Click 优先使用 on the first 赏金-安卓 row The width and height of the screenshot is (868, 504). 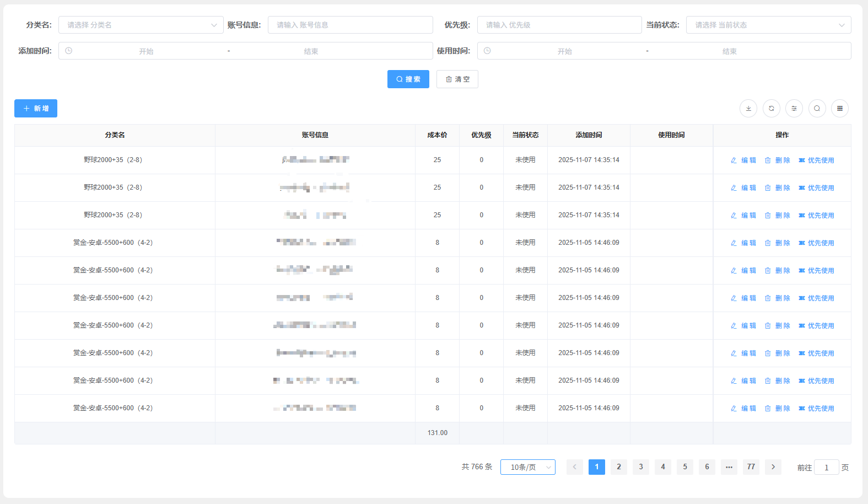816,243
